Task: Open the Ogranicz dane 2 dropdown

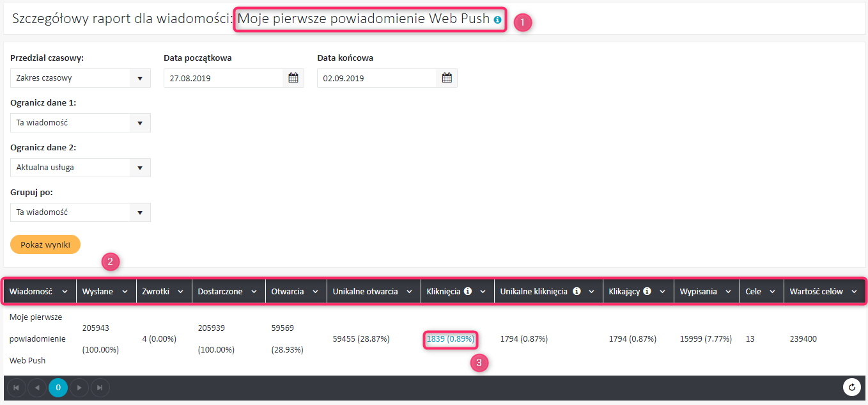Action: point(140,168)
